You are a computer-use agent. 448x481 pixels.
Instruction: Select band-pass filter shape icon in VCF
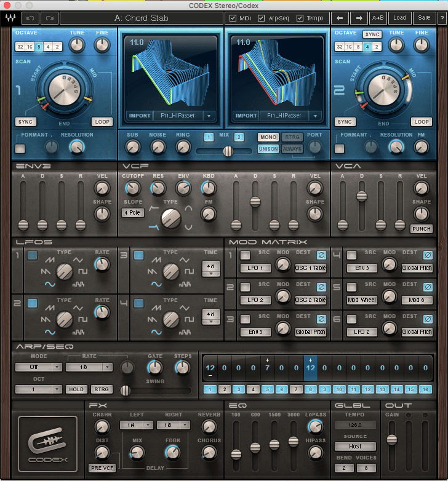[188, 209]
